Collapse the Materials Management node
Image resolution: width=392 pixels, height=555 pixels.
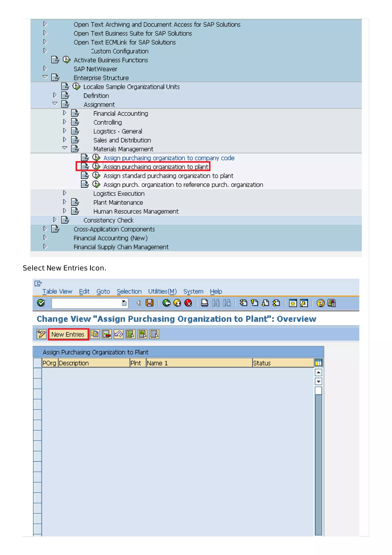pos(65,148)
